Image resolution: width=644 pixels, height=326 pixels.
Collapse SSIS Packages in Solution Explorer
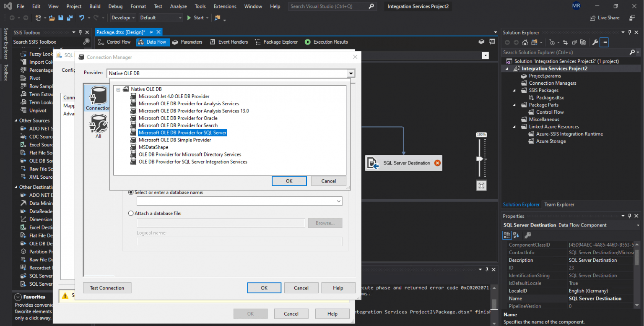(514, 90)
